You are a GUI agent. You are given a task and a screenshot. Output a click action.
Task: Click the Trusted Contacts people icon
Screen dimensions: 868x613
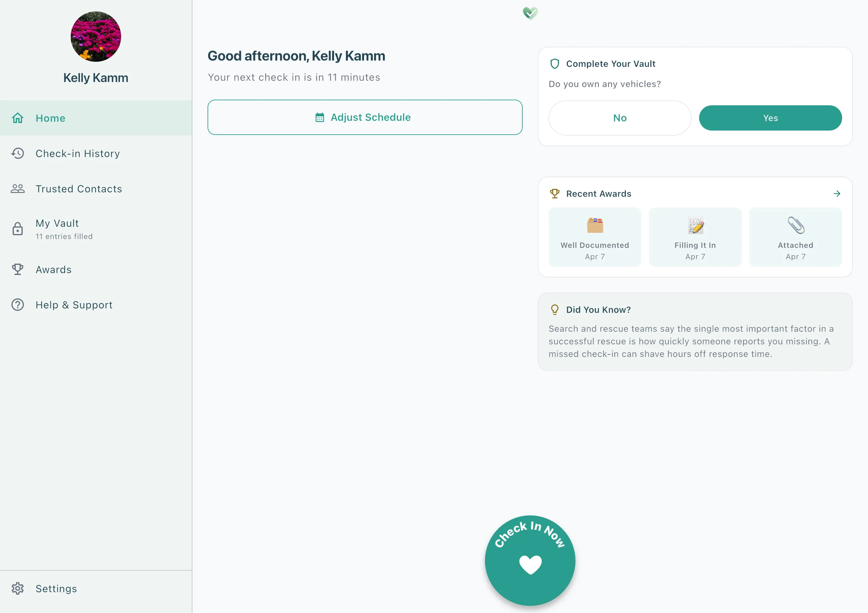point(17,189)
